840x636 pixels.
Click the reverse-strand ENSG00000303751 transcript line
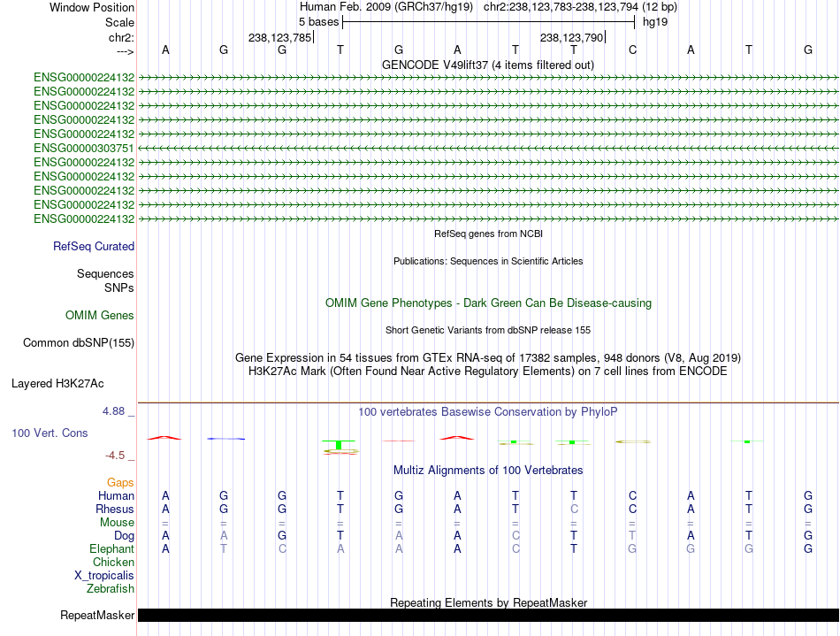(488, 148)
